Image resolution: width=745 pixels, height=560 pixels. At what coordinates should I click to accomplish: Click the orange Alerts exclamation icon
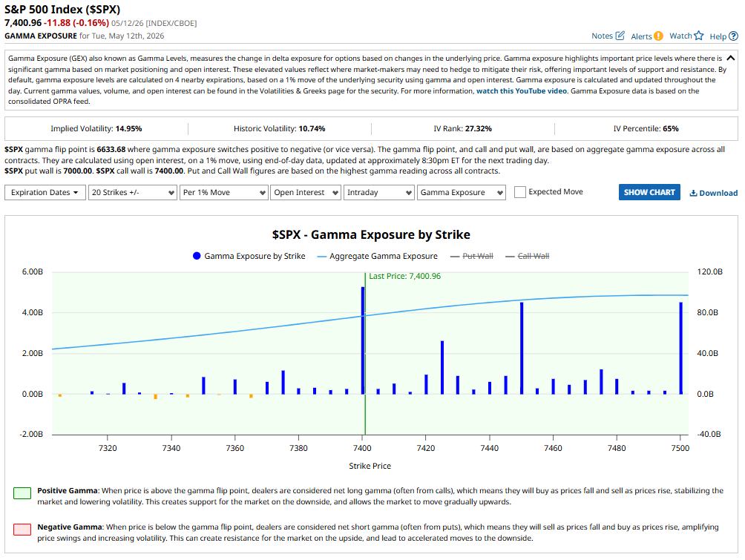[x=658, y=36]
